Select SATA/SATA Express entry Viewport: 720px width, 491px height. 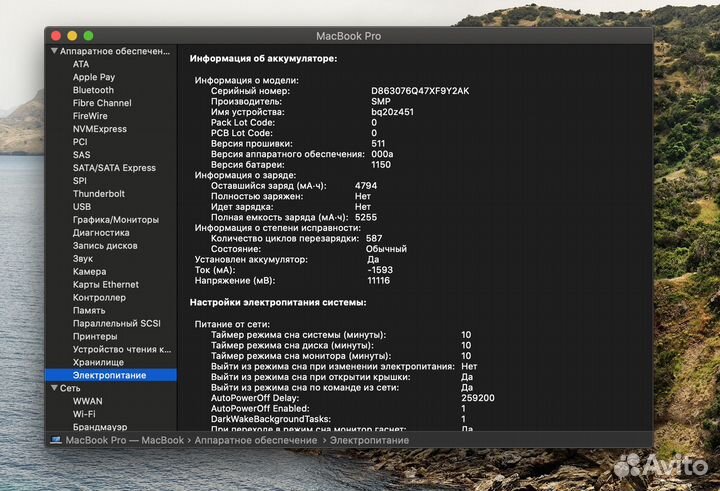[114, 168]
